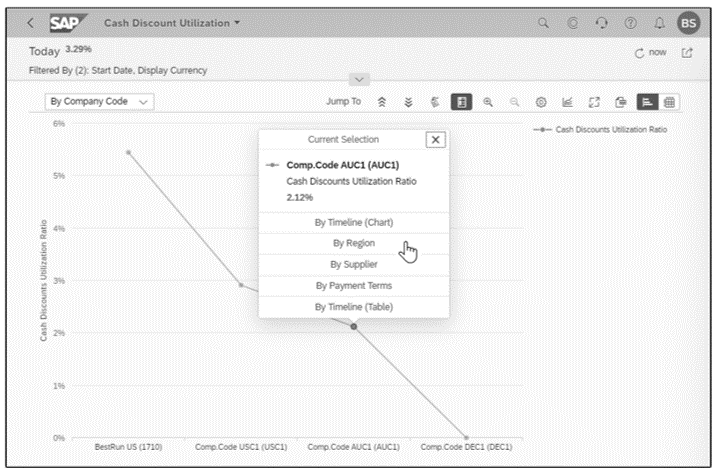Open the BS user profile avatar
The height and width of the screenshot is (473, 716).
[x=688, y=23]
